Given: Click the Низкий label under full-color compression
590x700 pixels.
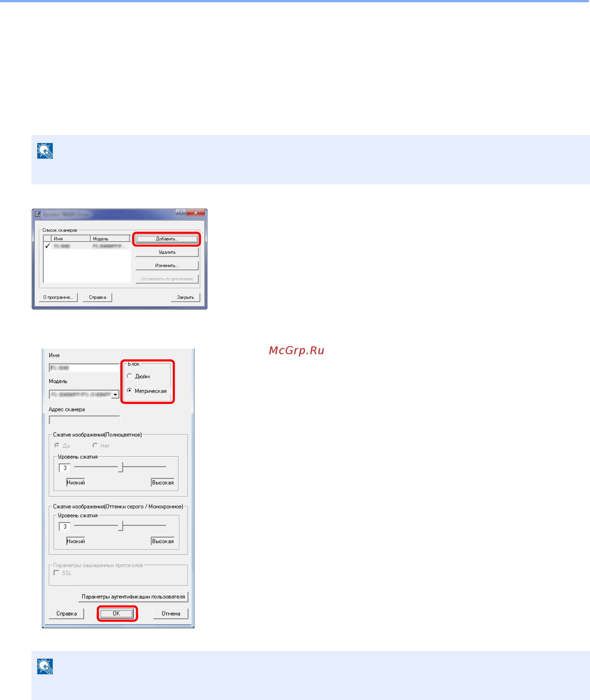Looking at the screenshot, I should point(76,482).
